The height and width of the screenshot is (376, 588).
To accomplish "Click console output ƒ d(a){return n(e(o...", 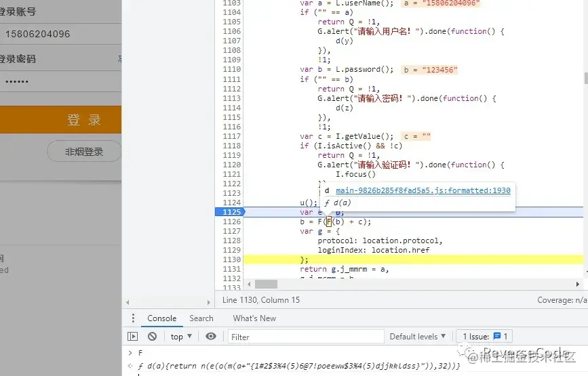I will point(299,366).
